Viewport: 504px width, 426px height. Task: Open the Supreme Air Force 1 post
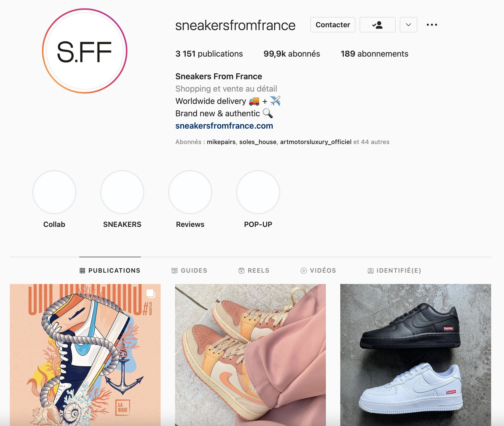[415, 355]
